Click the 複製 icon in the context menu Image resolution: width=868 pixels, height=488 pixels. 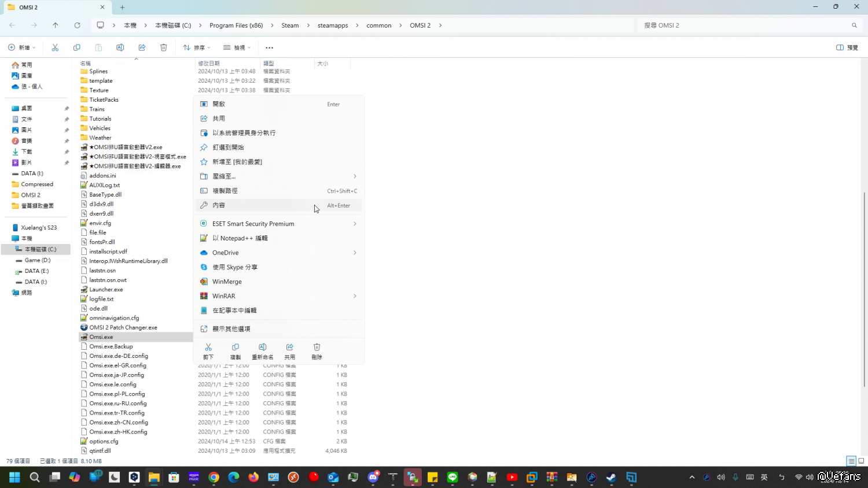coord(236,347)
